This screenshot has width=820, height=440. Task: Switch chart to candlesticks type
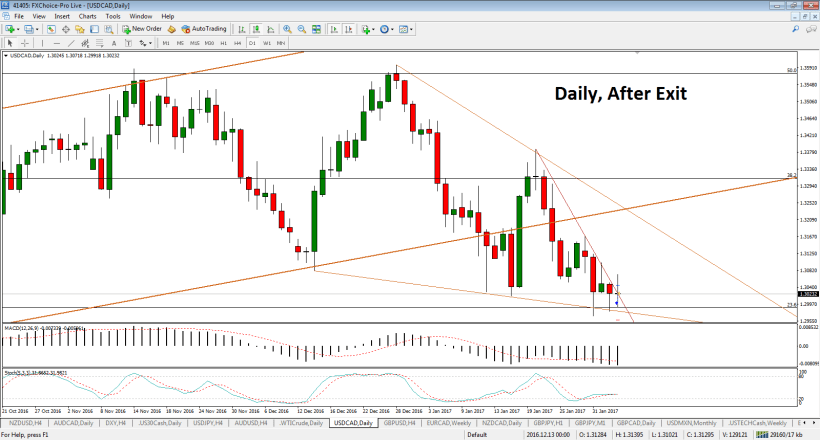pyautogui.click(x=256, y=29)
